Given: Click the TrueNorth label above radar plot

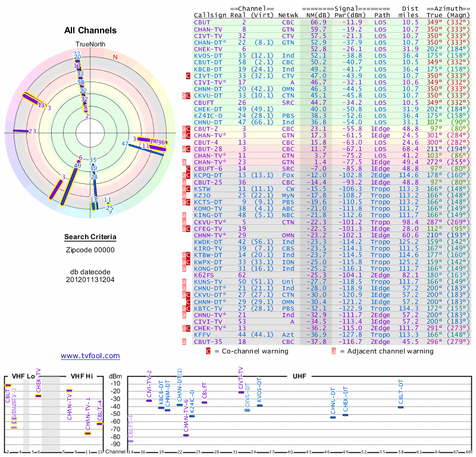Looking at the screenshot, I should (x=90, y=45).
